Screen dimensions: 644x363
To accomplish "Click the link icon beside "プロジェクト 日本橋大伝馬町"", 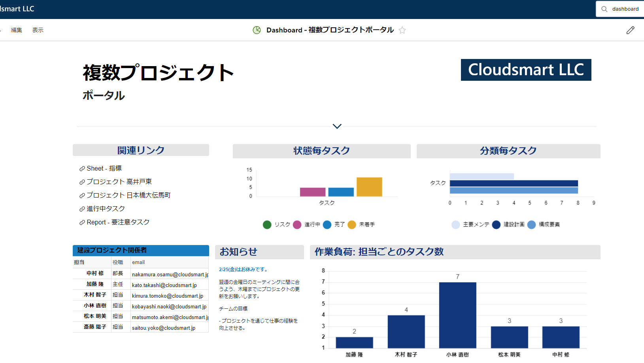I will tap(81, 195).
